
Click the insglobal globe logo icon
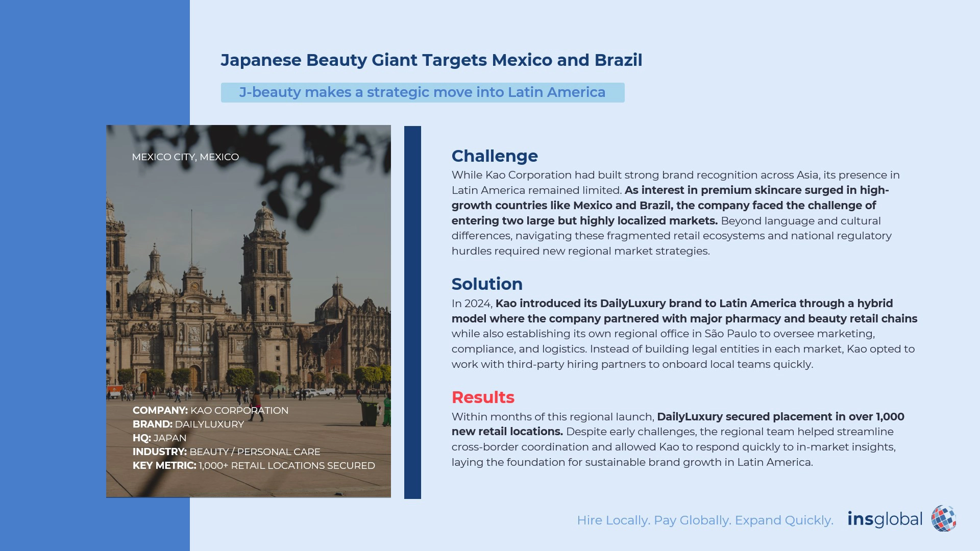943,518
